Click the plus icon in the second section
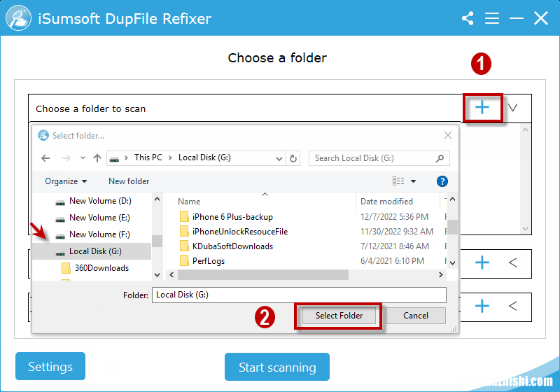560x392 pixels. (482, 262)
